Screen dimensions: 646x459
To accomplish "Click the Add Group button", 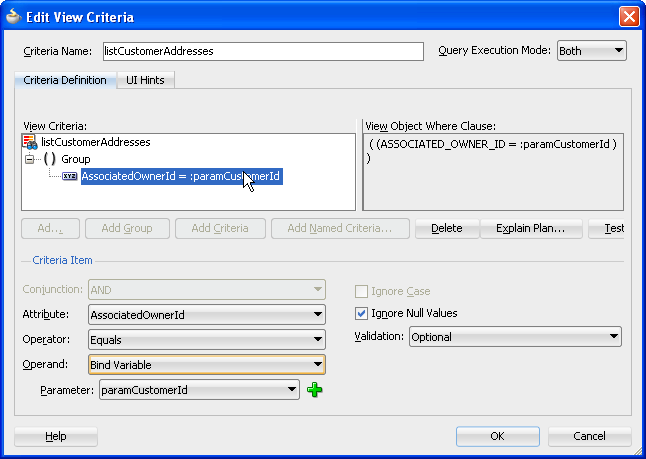I will [127, 228].
